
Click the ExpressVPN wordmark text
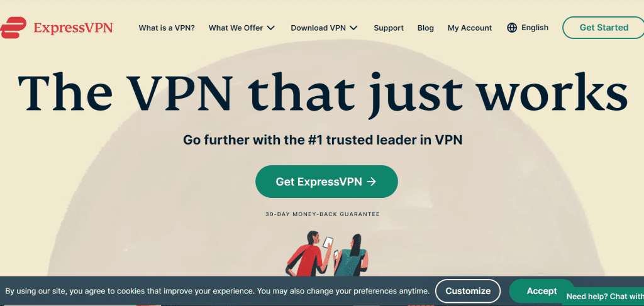pos(73,28)
